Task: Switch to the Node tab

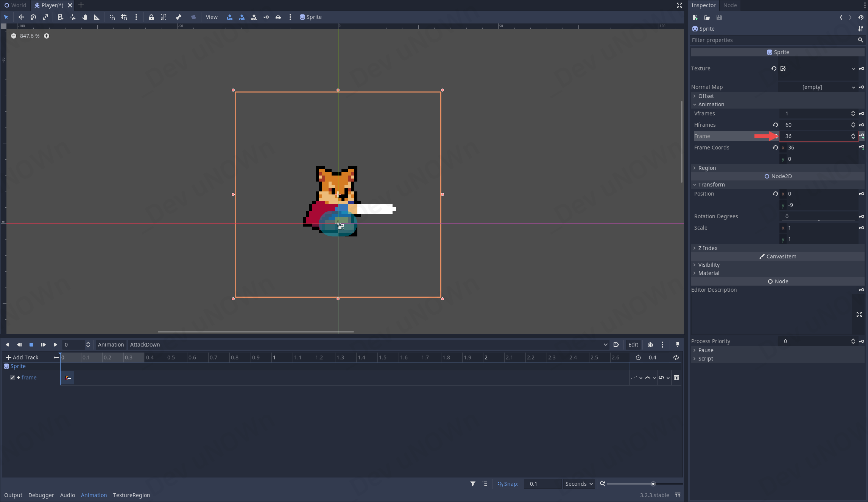Action: coord(730,5)
